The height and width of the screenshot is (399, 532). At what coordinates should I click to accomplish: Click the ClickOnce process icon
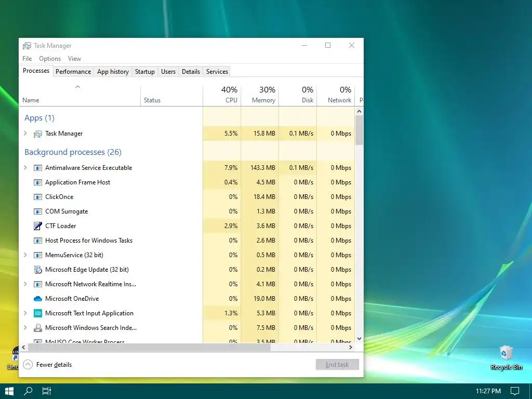(37, 197)
